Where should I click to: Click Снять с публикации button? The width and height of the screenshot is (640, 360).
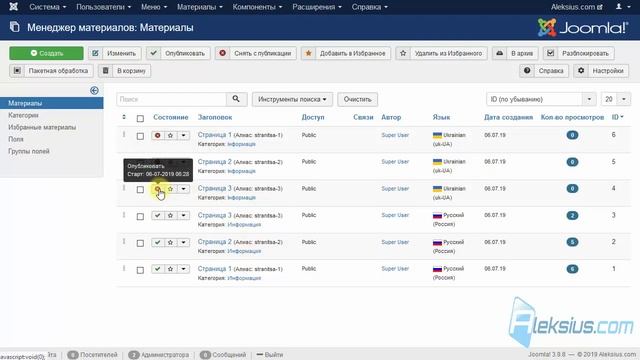point(256,53)
